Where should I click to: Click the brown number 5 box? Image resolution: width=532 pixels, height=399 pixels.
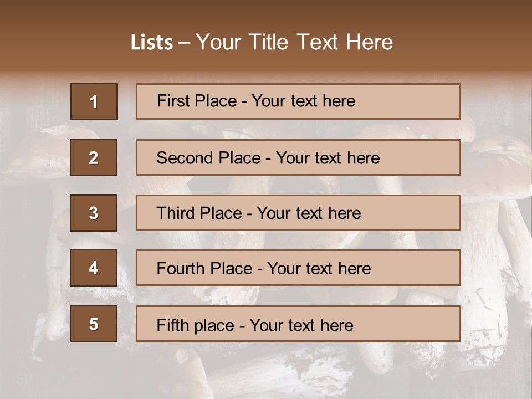(x=94, y=324)
